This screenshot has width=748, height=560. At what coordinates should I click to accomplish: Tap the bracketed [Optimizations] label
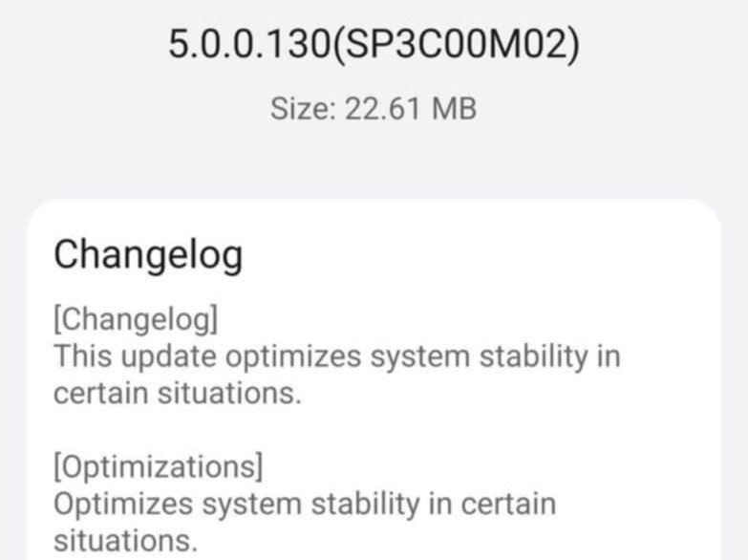coord(158,467)
